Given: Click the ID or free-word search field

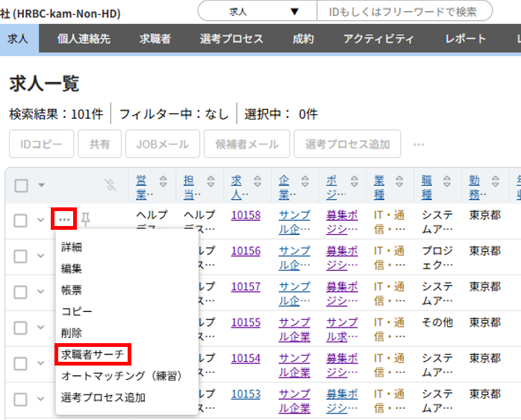Looking at the screenshot, I should (x=405, y=11).
